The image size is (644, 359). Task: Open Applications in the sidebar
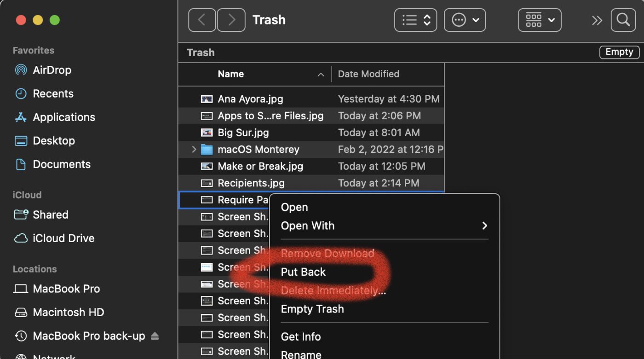63,117
